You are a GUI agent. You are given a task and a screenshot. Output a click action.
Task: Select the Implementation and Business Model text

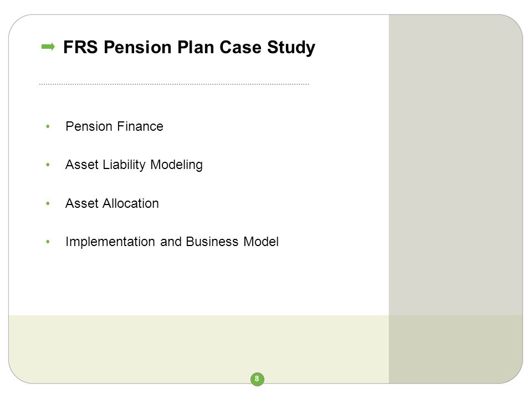pyautogui.click(x=172, y=242)
